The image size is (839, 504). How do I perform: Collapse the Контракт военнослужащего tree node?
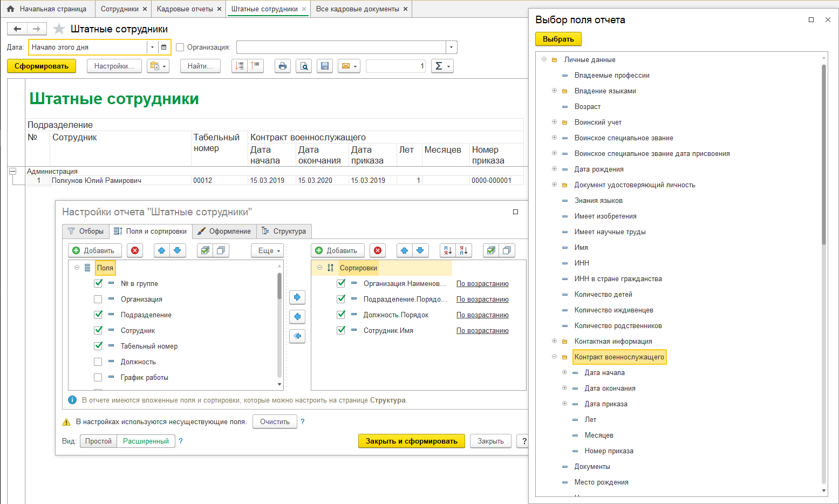(554, 357)
